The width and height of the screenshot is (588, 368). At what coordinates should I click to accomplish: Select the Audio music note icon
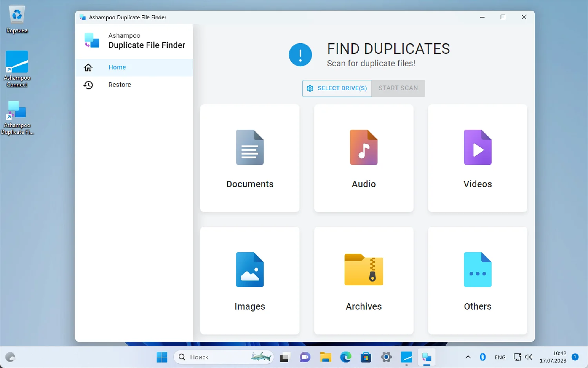point(363,147)
